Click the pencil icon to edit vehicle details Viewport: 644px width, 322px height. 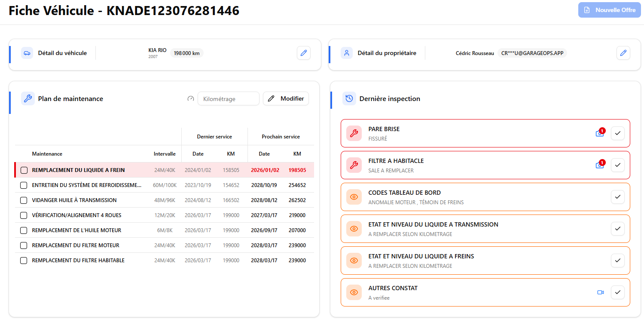[303, 53]
